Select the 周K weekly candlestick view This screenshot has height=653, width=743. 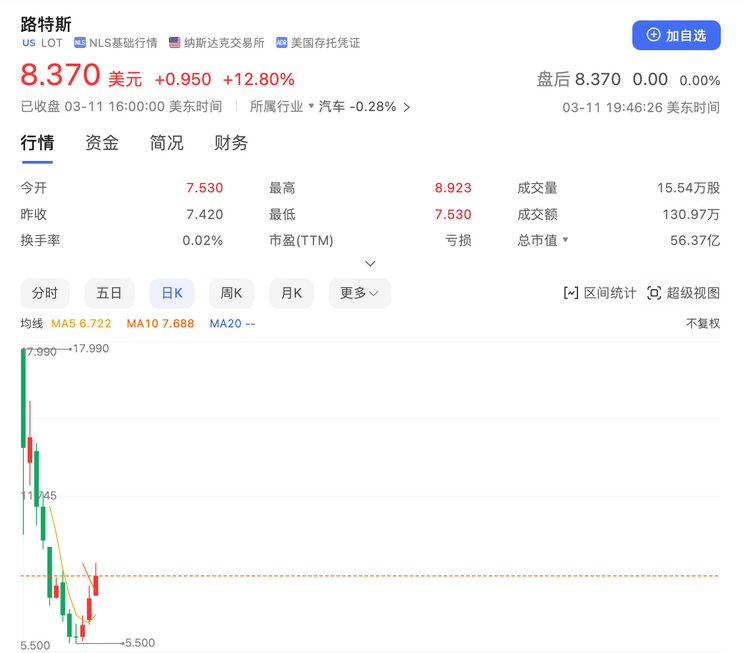[231, 293]
